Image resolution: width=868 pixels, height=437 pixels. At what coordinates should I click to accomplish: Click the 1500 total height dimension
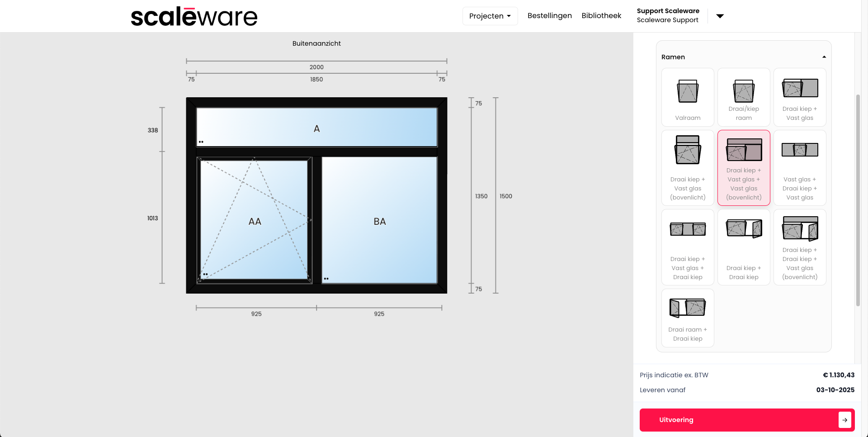coord(506,196)
